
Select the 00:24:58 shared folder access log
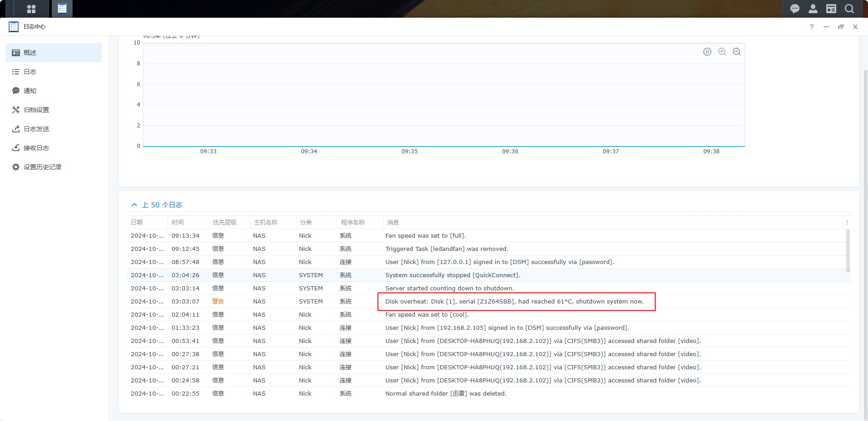[x=489, y=381]
